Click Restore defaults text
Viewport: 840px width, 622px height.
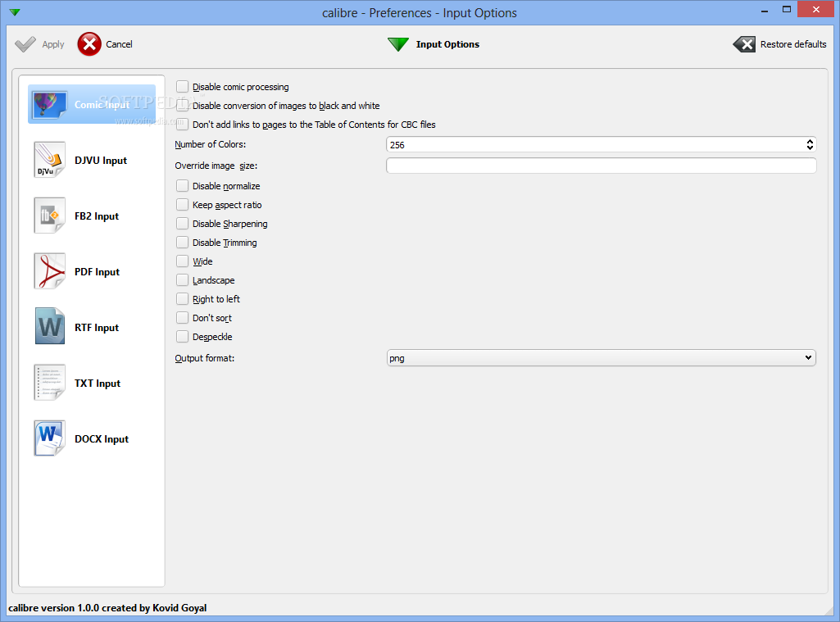(x=793, y=44)
